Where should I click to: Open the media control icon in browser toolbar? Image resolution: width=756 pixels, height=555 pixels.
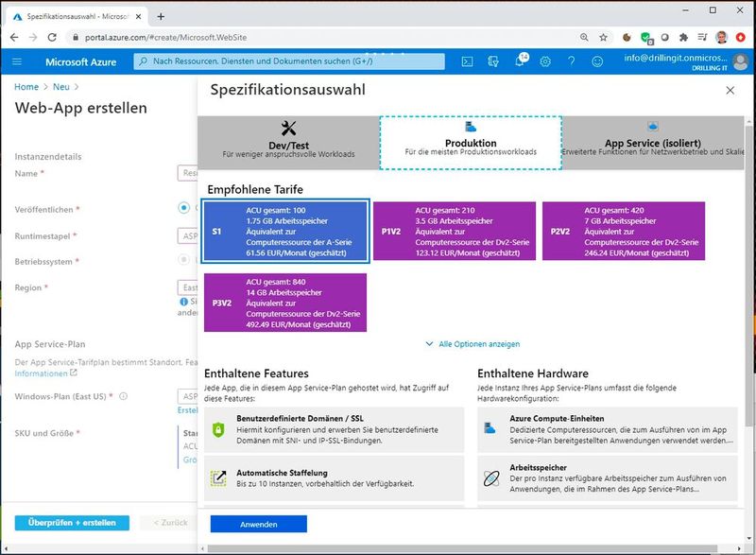702,37
